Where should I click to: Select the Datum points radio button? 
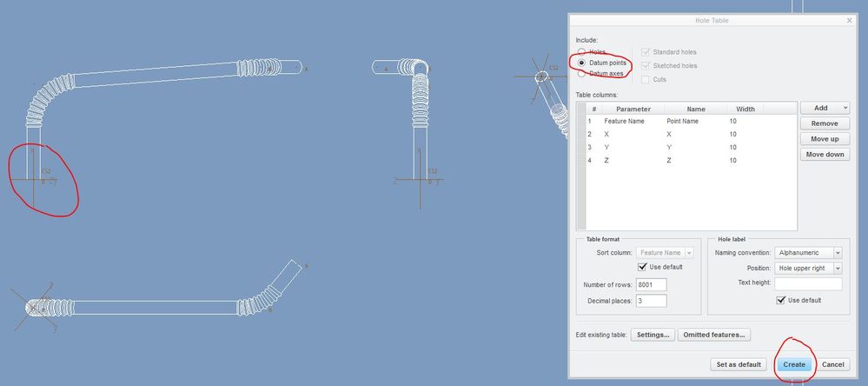[582, 63]
